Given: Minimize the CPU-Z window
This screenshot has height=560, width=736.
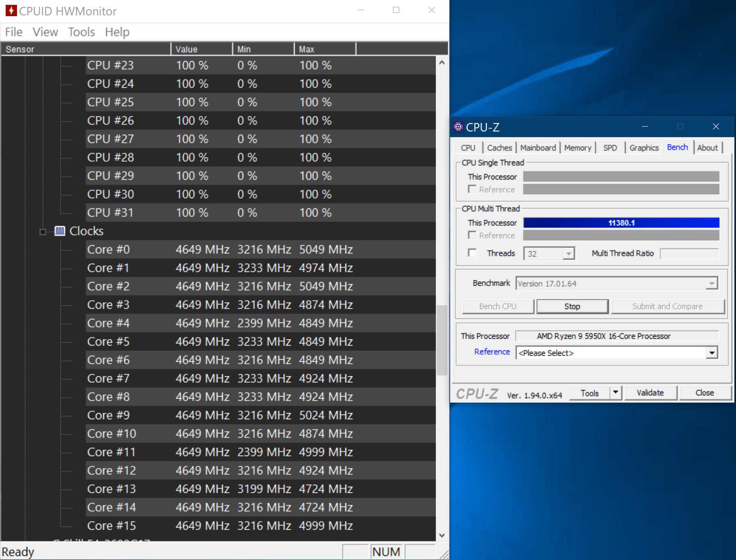Looking at the screenshot, I should click(x=645, y=127).
